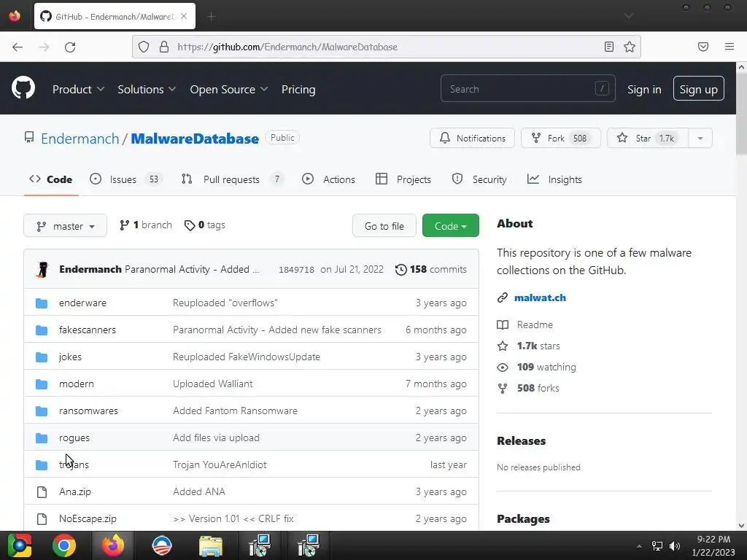Open the enderware folder
This screenshot has width=747, height=560.
tap(82, 303)
